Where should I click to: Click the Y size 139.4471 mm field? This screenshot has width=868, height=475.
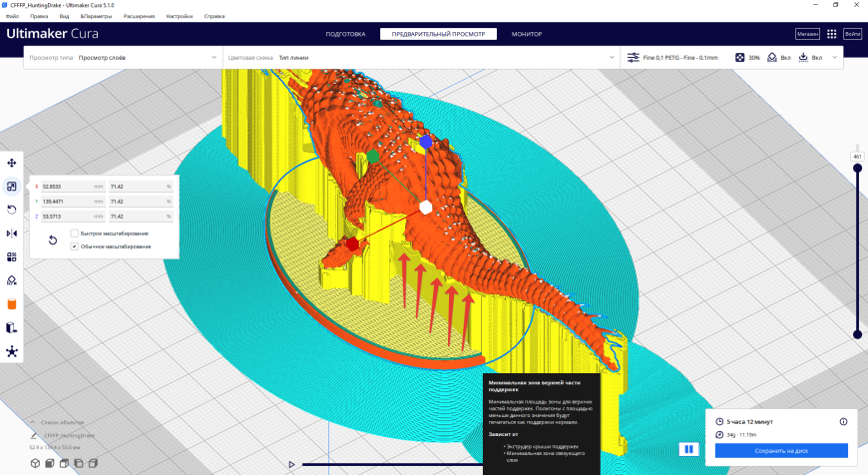[73, 202]
